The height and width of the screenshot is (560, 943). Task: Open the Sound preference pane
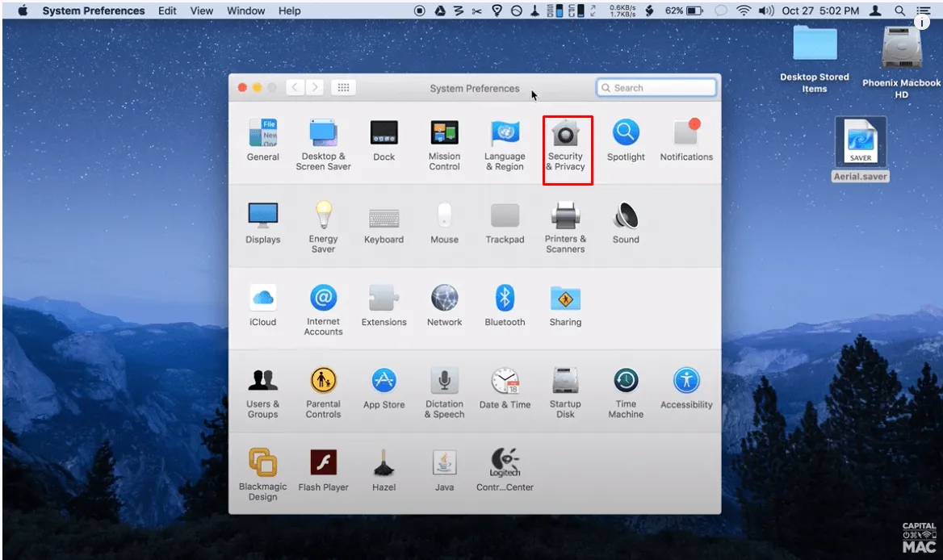626,223
